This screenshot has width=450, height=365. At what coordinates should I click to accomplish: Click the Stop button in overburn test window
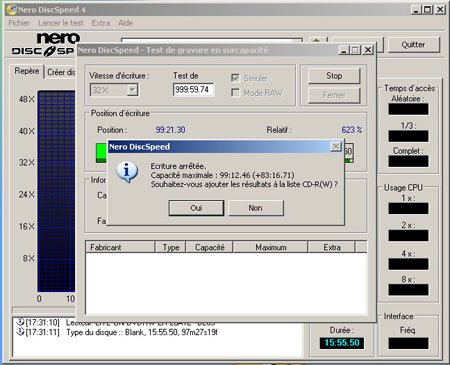tap(334, 76)
